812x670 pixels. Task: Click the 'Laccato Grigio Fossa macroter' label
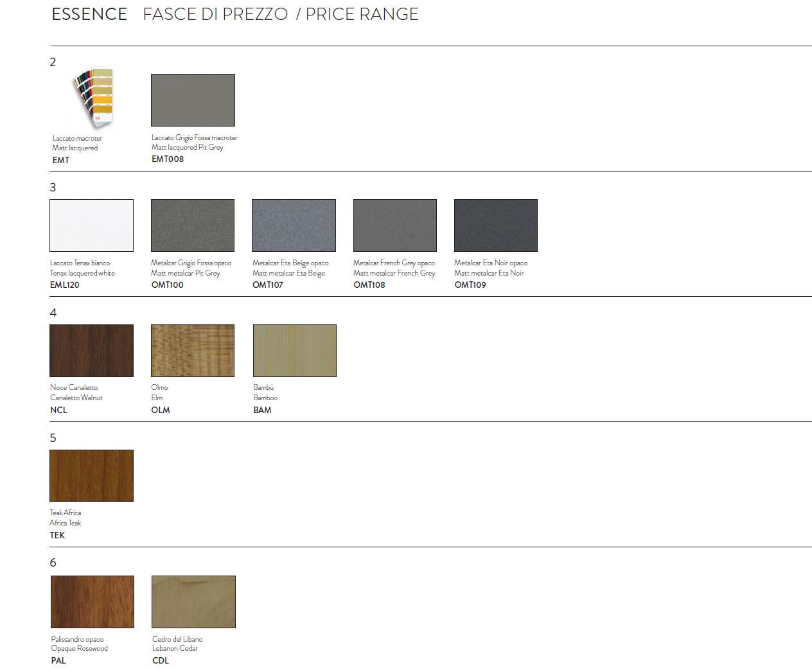coord(195,137)
